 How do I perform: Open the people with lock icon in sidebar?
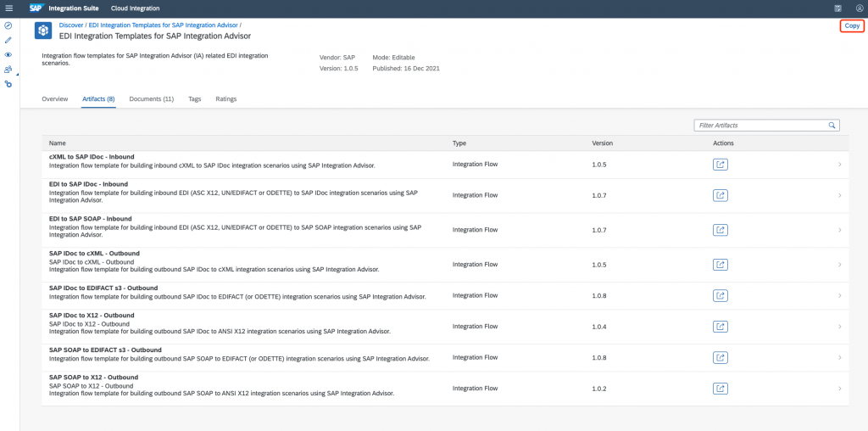8,70
